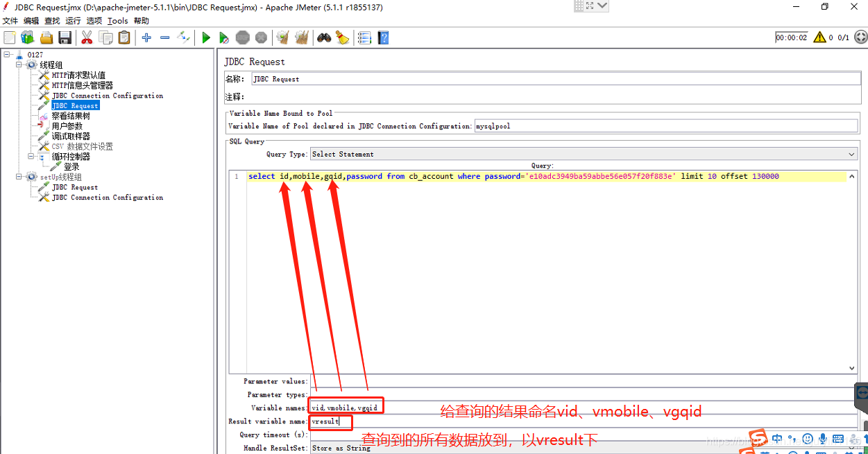The width and height of the screenshot is (868, 454).
Task: Open the 选项 menu
Action: [x=94, y=21]
